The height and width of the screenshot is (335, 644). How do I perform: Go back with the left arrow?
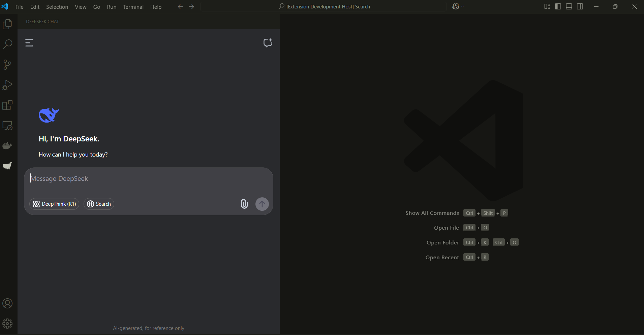180,7
